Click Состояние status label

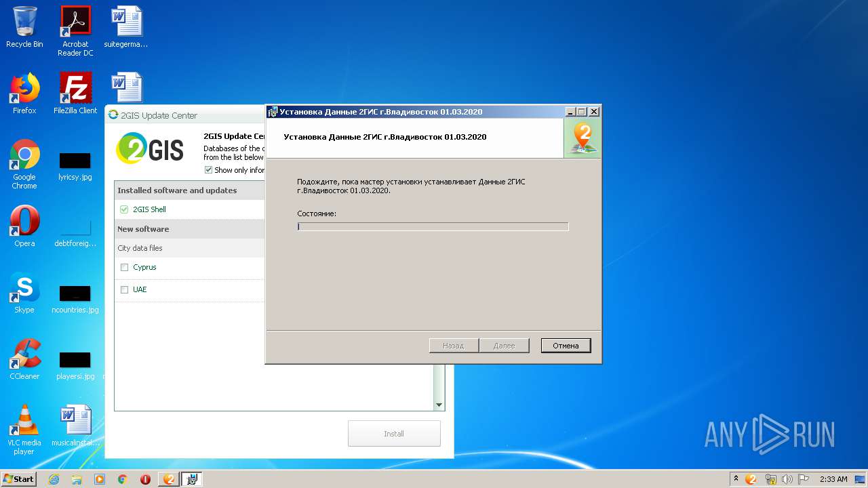[317, 213]
